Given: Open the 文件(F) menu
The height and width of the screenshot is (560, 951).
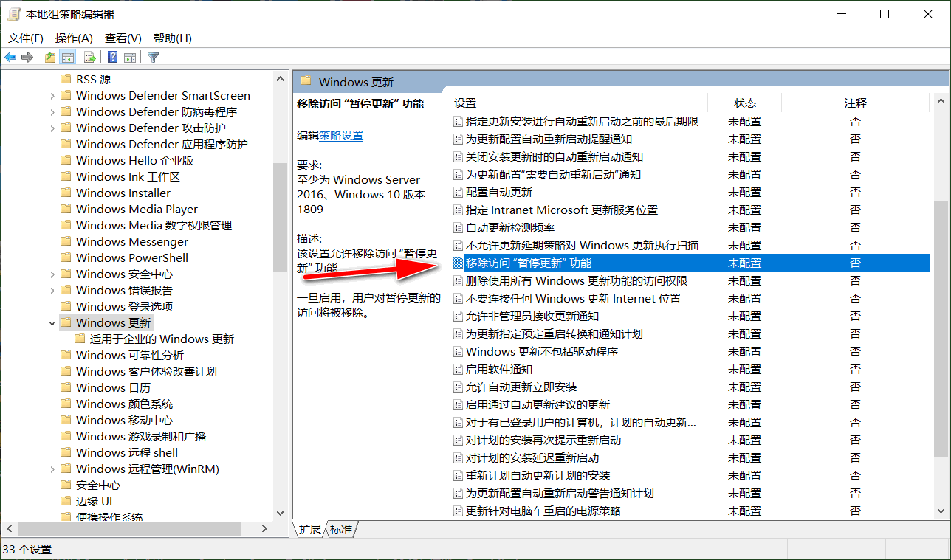Looking at the screenshot, I should (26, 38).
